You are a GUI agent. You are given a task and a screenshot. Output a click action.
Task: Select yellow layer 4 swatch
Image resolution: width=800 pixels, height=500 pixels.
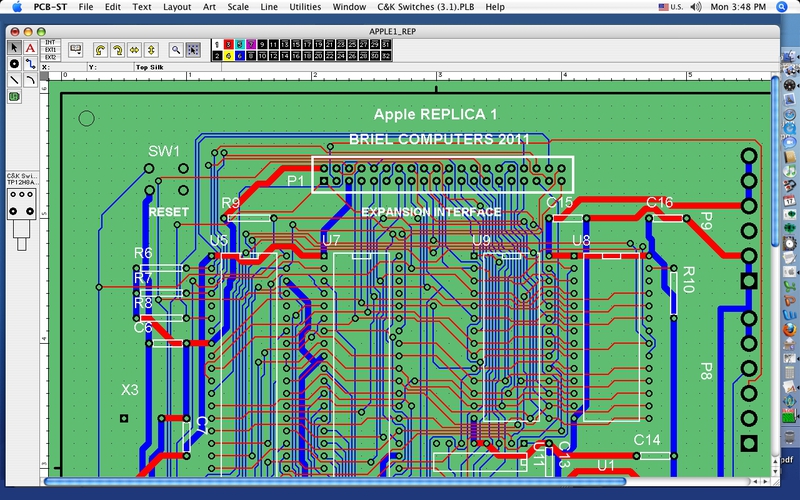(x=229, y=56)
